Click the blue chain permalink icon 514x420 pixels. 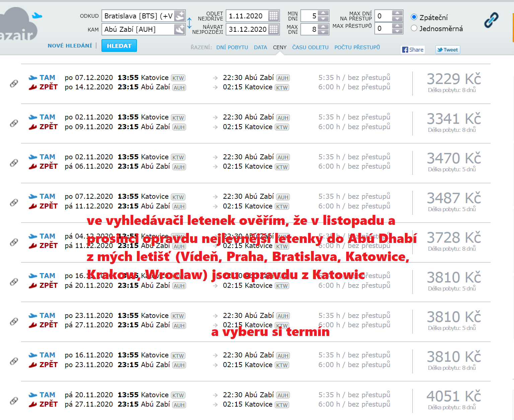(x=491, y=20)
